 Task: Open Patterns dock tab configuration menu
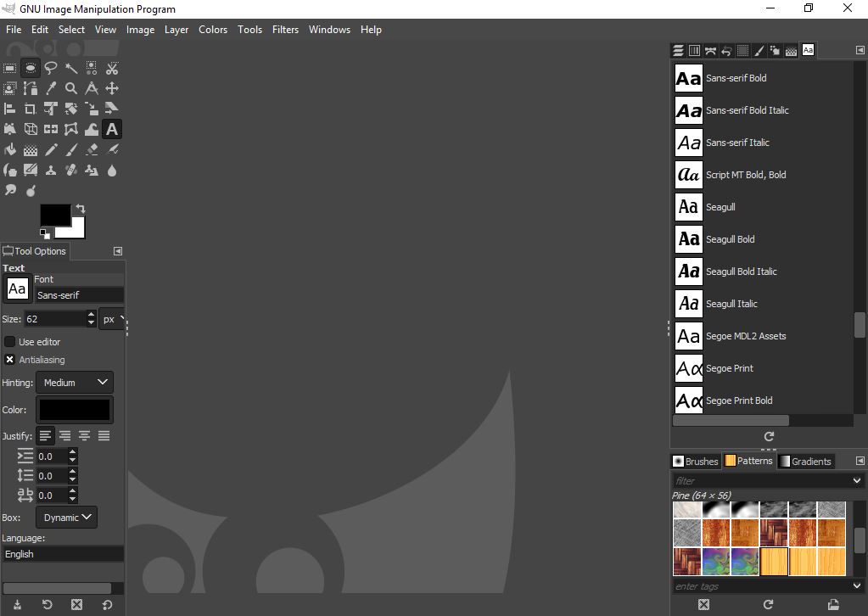pyautogui.click(x=860, y=461)
